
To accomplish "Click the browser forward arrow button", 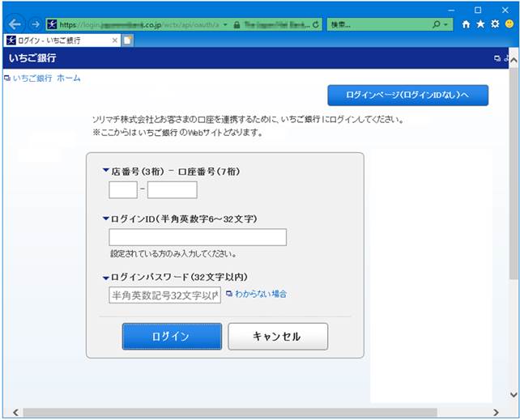I will tap(35, 24).
